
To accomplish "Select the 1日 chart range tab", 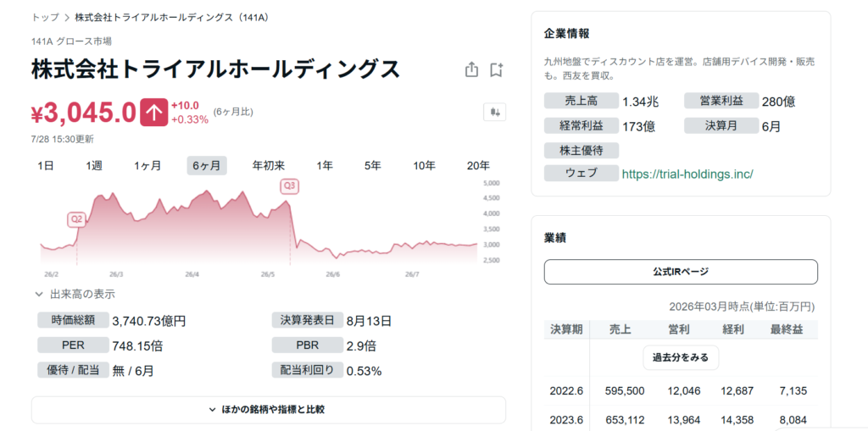I will (46, 165).
